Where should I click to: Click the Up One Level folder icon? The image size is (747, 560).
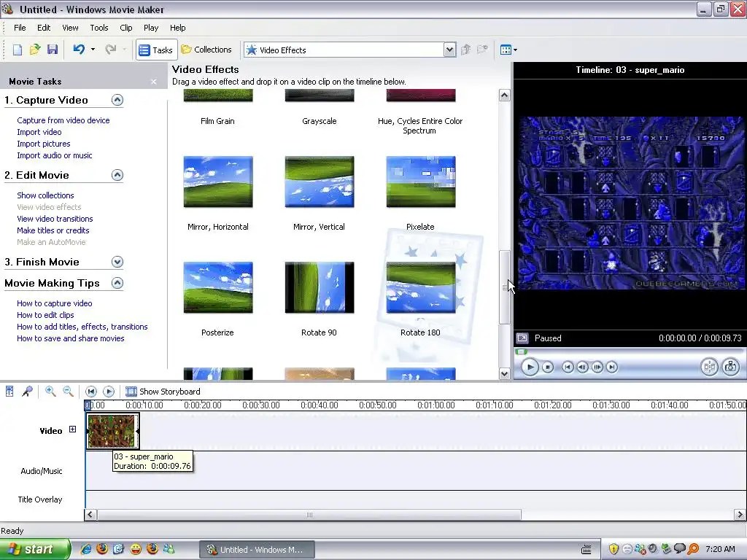(466, 50)
